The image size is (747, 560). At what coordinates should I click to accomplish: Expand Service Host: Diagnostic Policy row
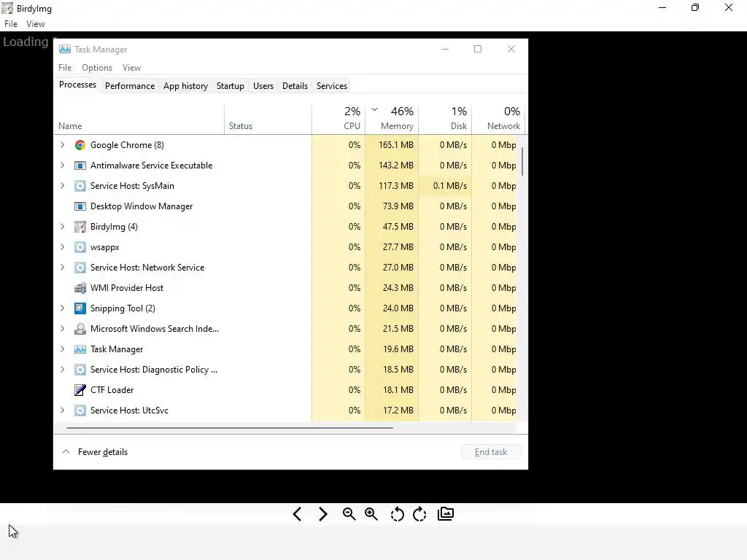[63, 370]
